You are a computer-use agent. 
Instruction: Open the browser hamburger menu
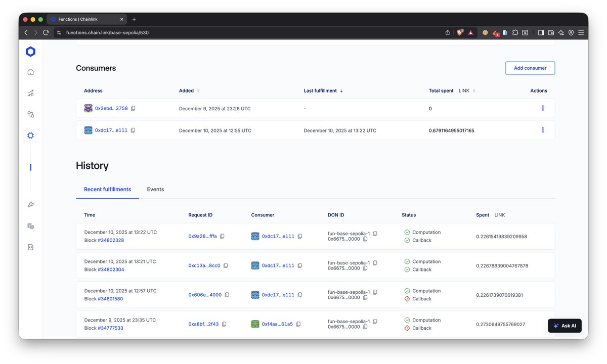[x=581, y=32]
